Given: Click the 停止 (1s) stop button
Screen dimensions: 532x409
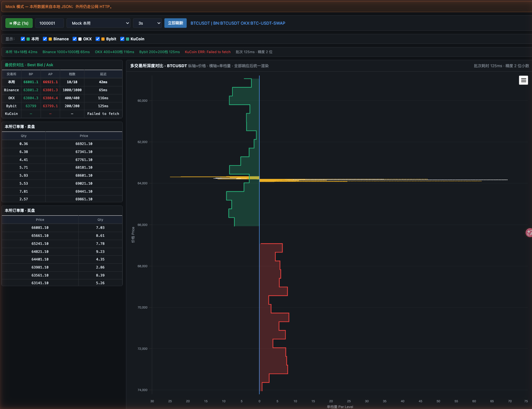Looking at the screenshot, I should coord(19,23).
